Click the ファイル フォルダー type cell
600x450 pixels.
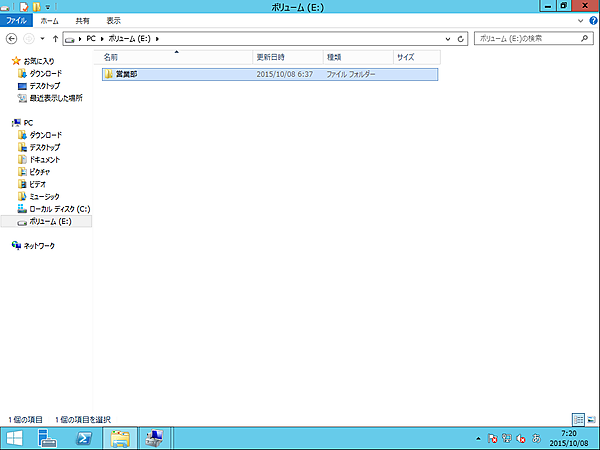[x=351, y=74]
